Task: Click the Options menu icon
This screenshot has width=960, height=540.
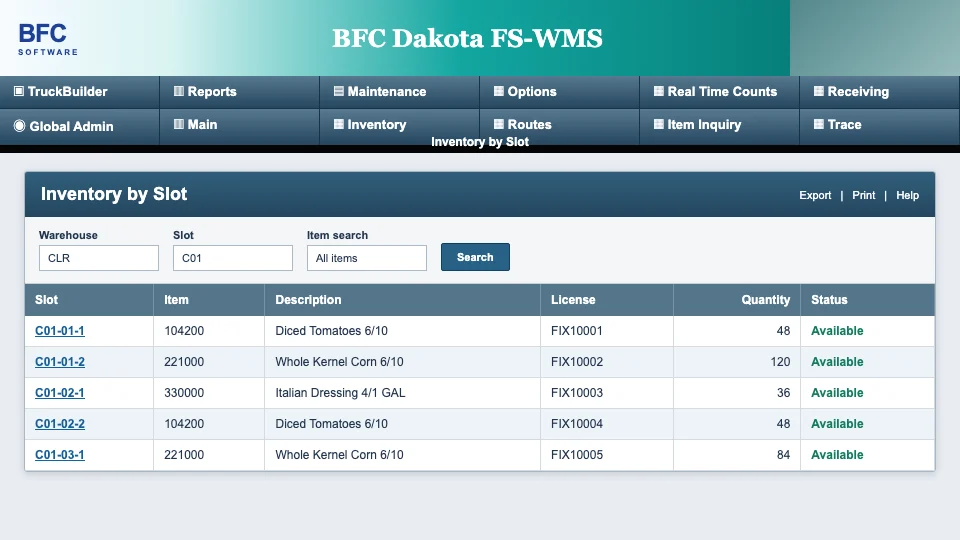Action: [499, 91]
